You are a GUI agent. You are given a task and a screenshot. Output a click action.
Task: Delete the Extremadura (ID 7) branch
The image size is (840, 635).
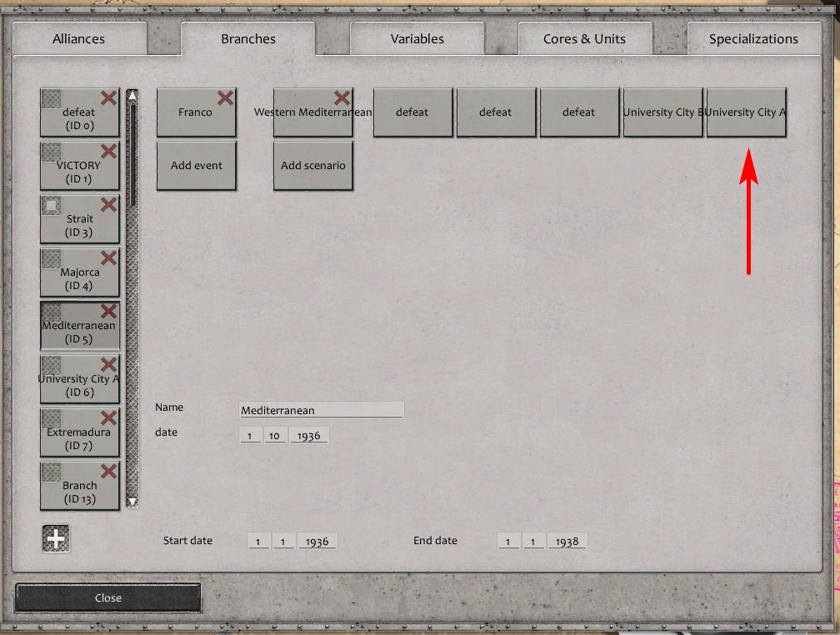[108, 418]
